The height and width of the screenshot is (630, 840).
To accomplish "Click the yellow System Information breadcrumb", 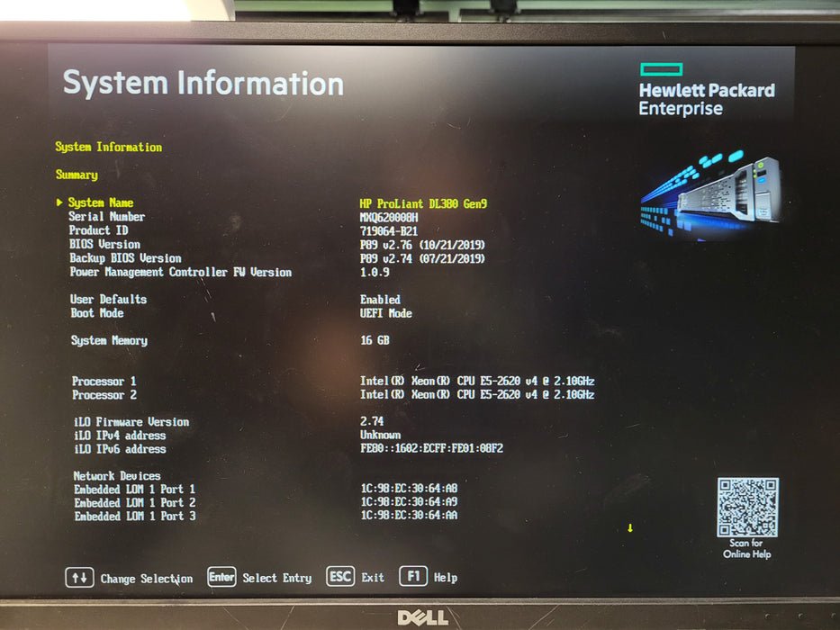I will click(109, 148).
